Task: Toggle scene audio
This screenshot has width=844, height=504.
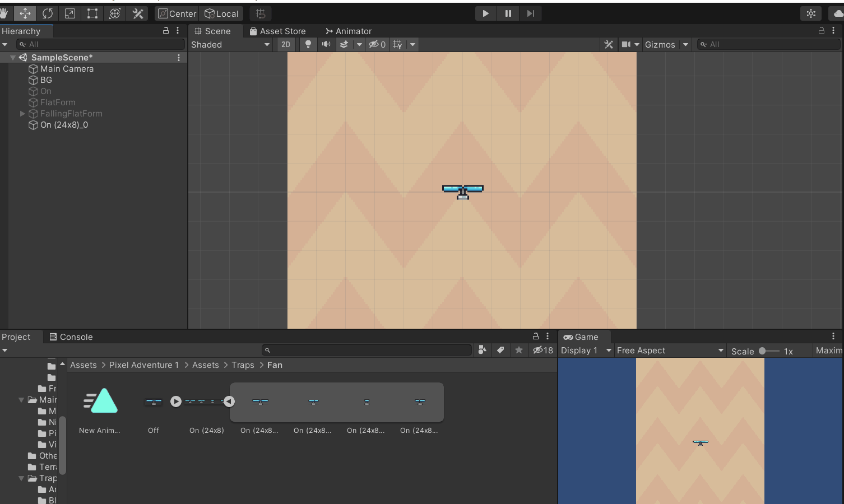Action: (326, 44)
